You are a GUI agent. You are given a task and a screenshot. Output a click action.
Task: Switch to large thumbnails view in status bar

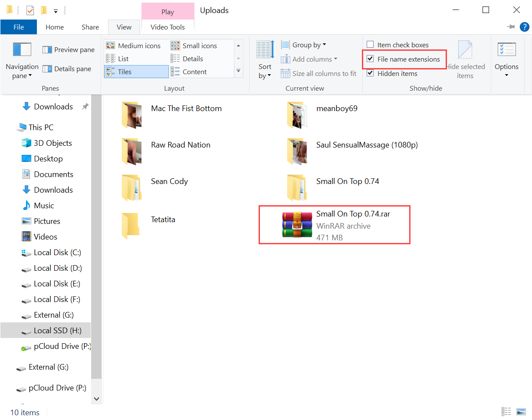(520, 411)
